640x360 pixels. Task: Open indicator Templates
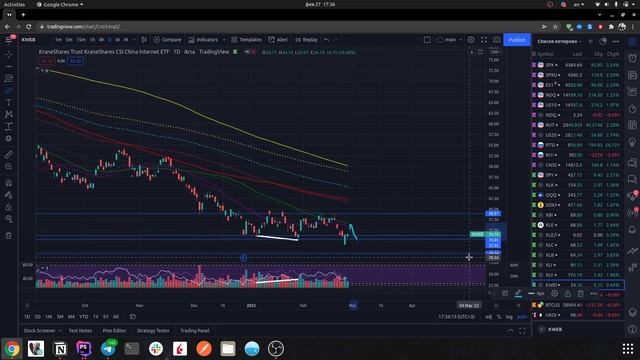pos(247,40)
